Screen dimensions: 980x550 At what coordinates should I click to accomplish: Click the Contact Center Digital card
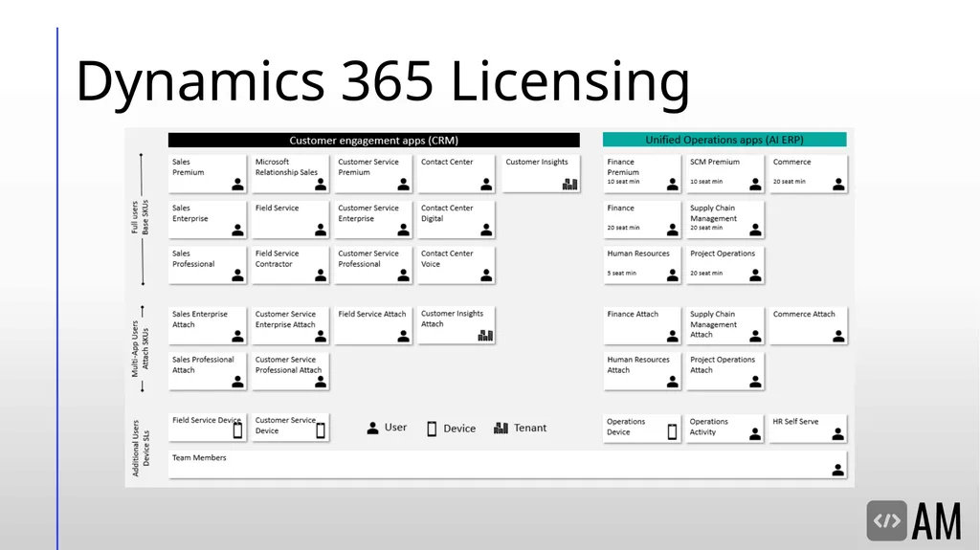(457, 219)
